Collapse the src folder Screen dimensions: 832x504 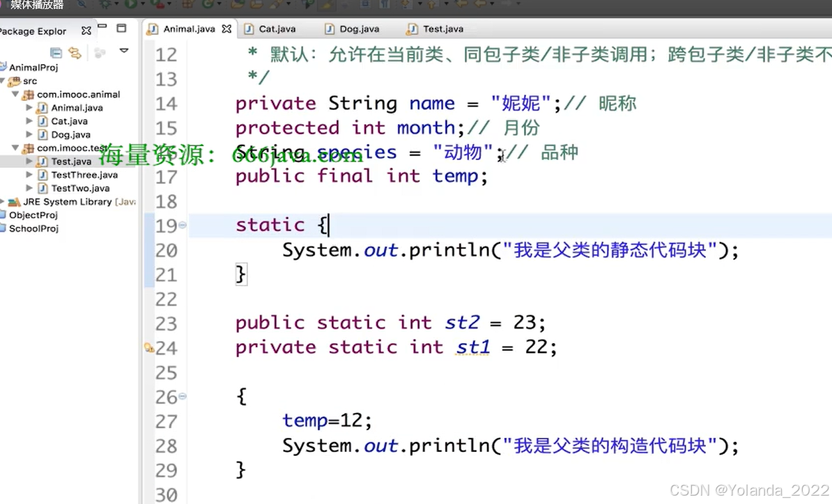(x=3, y=81)
